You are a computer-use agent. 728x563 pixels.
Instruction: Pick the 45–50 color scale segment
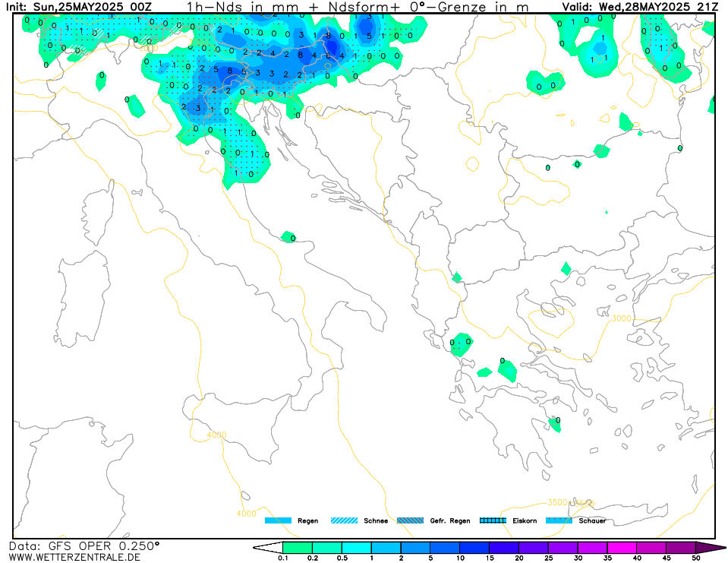pos(681,548)
